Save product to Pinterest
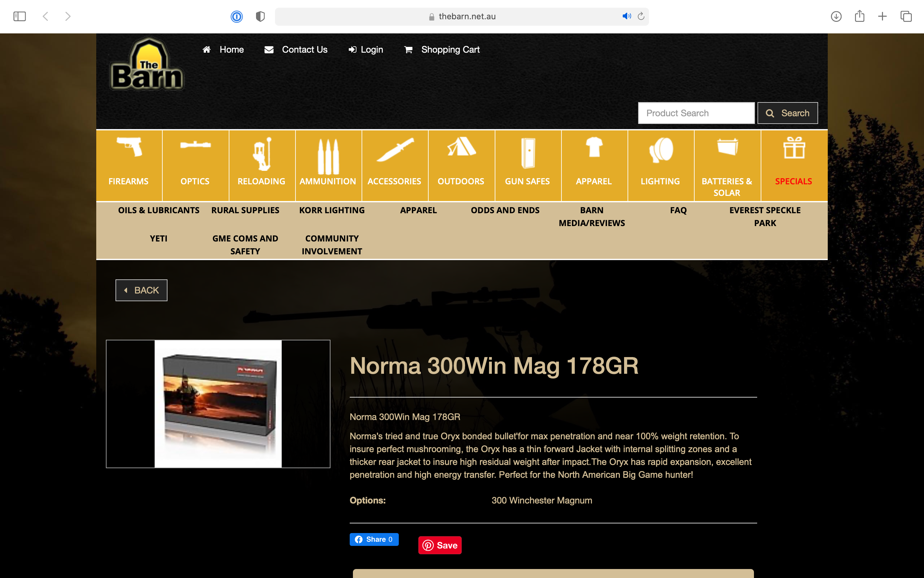This screenshot has width=924, height=578. (440, 545)
